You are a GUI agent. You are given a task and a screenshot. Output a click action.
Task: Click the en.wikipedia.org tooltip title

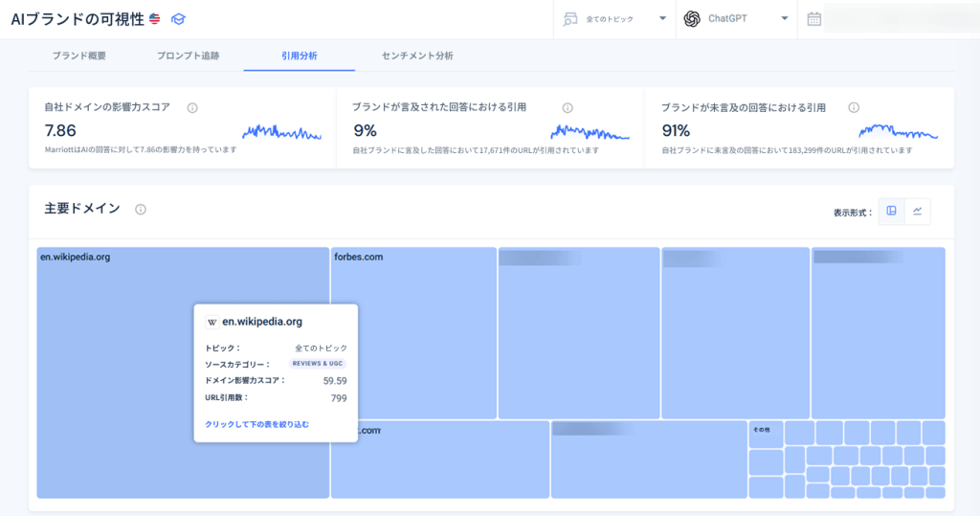pyautogui.click(x=262, y=322)
